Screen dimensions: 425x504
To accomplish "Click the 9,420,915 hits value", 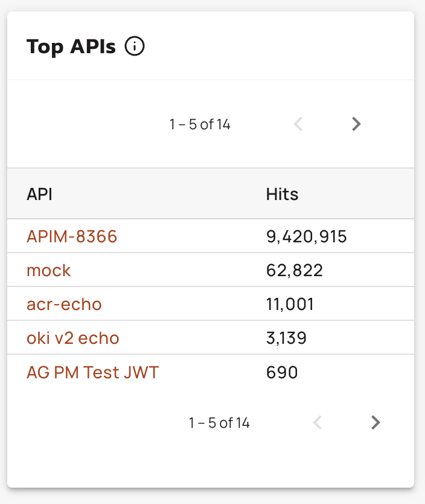I will 306,236.
